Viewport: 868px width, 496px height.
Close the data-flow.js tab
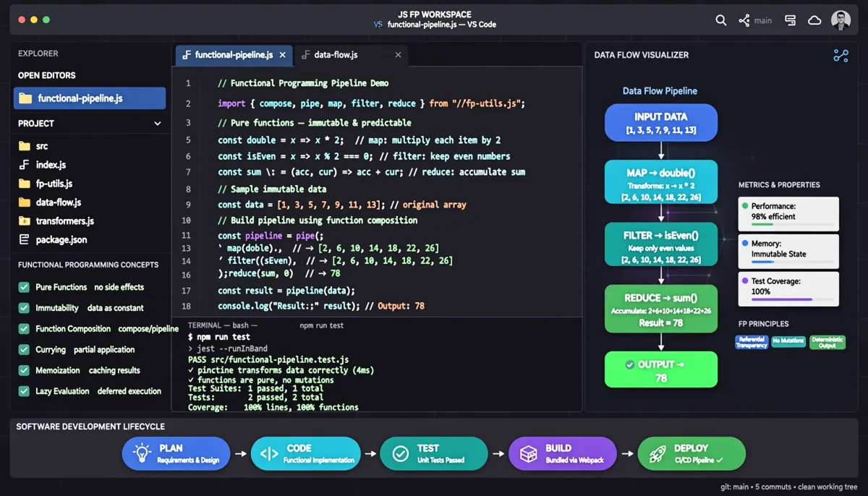click(398, 55)
